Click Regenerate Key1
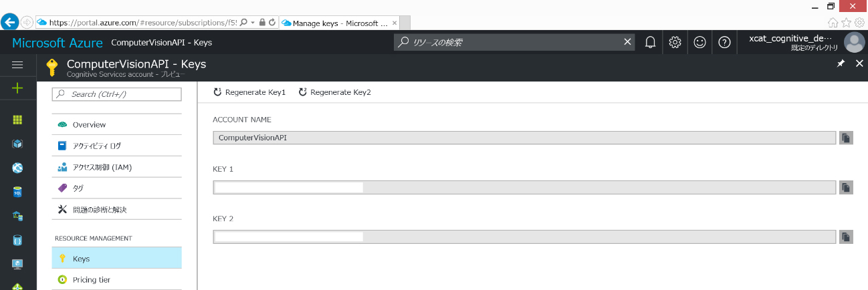Screen dimensions: 868x290 (x=249, y=92)
